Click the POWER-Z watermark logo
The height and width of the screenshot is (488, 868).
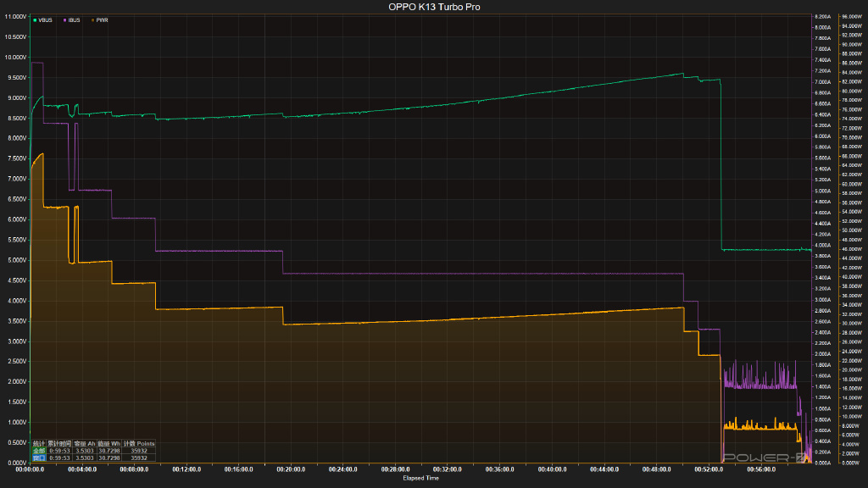[x=769, y=458]
